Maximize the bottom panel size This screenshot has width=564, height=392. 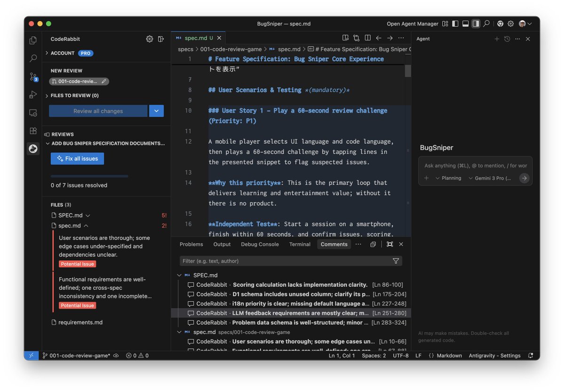[390, 244]
